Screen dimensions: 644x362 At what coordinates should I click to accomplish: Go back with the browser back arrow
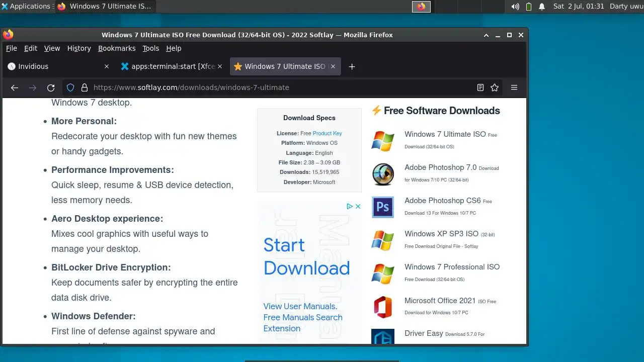[x=15, y=87]
